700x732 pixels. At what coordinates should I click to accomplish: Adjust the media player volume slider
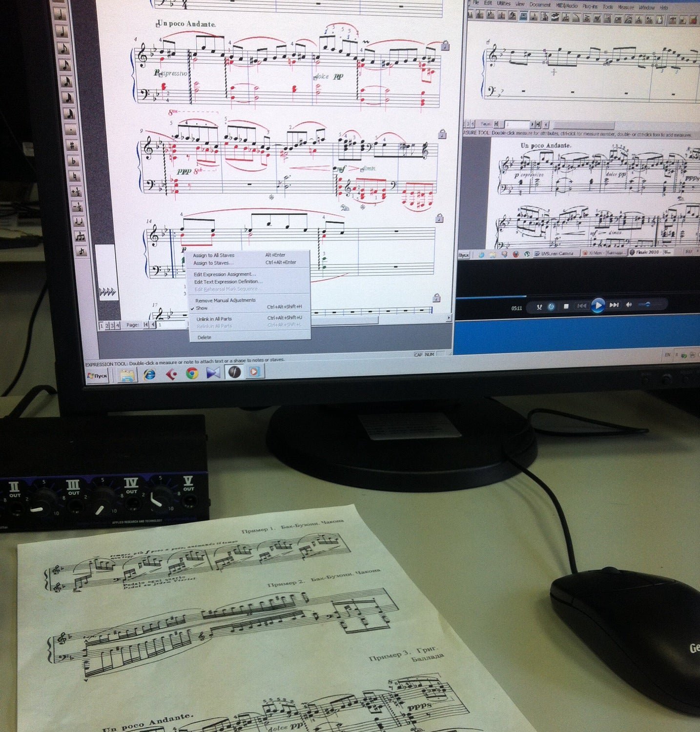[647, 305]
